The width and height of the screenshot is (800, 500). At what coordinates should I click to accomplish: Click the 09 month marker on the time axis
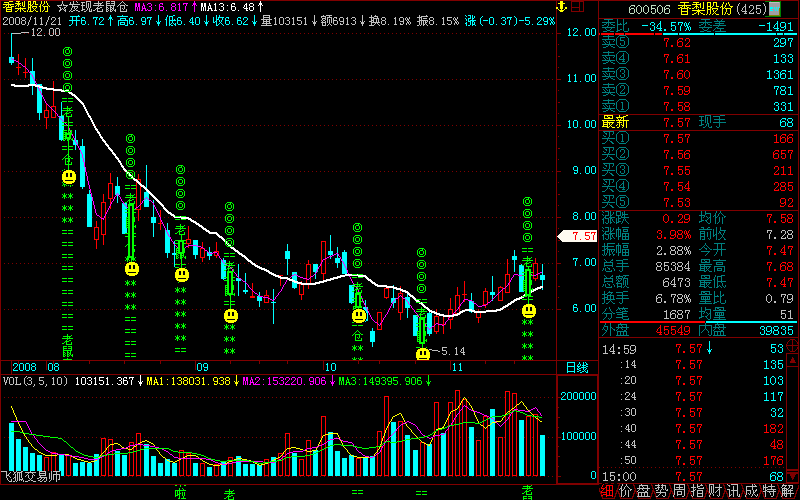tap(202, 367)
